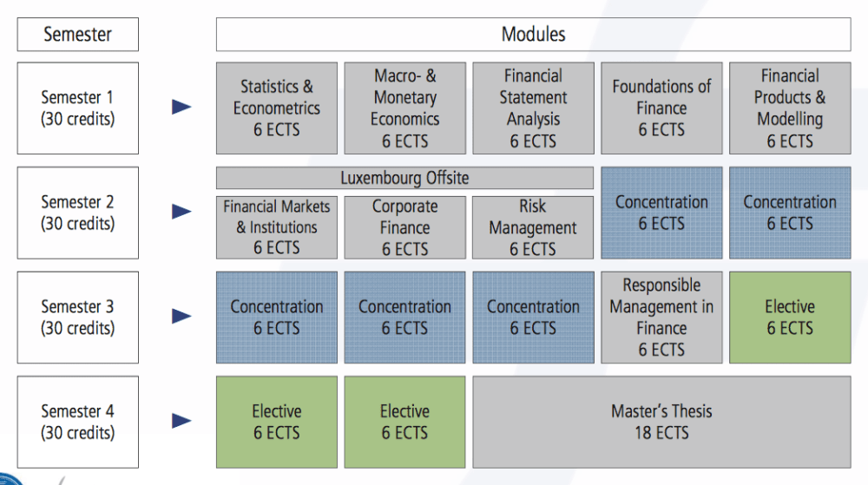
Task: Click the green Elective box in Semester 3
Action: click(790, 318)
